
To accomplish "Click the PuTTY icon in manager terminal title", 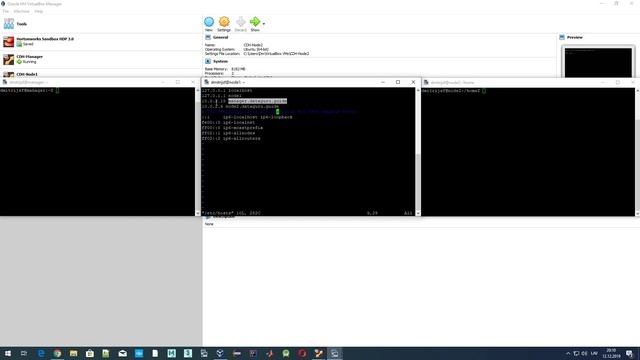I will [x=4, y=82].
